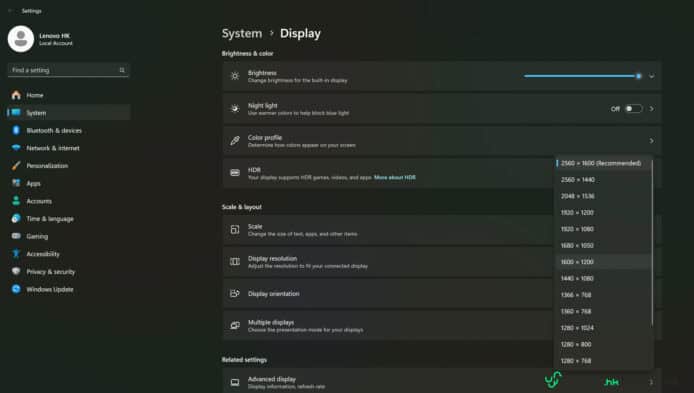
Task: Select 1680 × 1050 resolution
Action: coord(602,245)
